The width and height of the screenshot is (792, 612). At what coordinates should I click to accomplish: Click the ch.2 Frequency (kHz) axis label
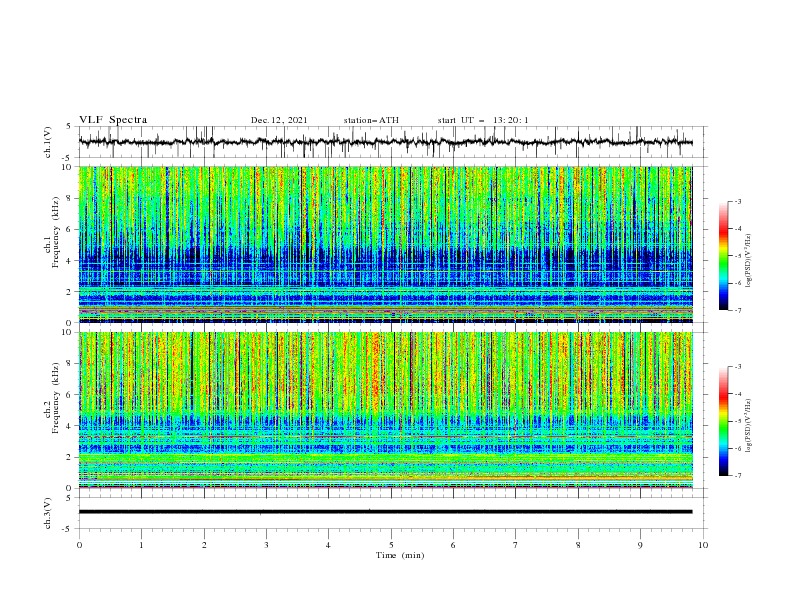pyautogui.click(x=52, y=398)
